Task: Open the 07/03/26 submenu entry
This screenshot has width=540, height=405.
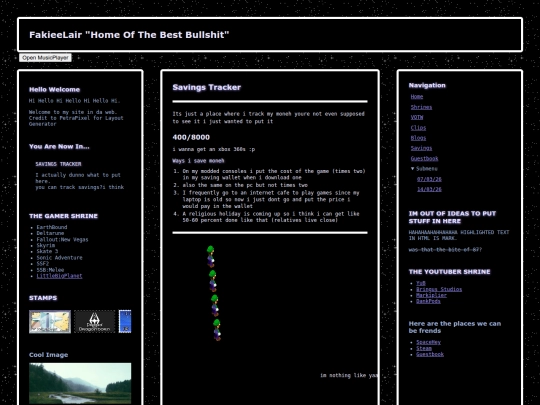Action: coord(429,179)
